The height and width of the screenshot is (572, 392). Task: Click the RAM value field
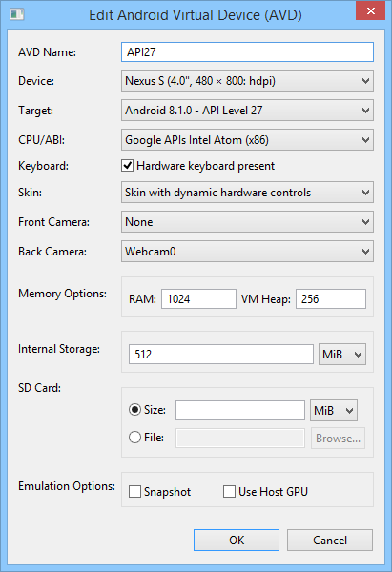click(198, 298)
